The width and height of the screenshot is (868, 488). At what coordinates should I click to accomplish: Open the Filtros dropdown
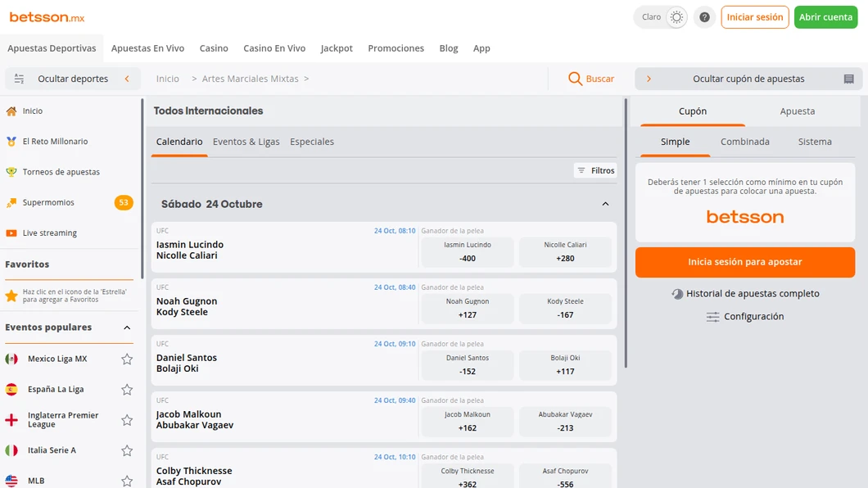tap(595, 170)
